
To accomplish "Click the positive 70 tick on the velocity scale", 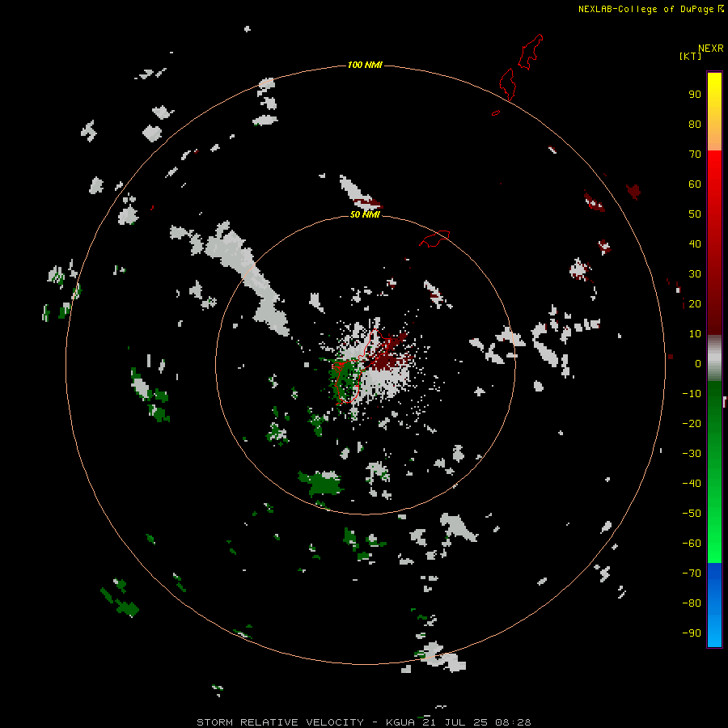I will [695, 154].
